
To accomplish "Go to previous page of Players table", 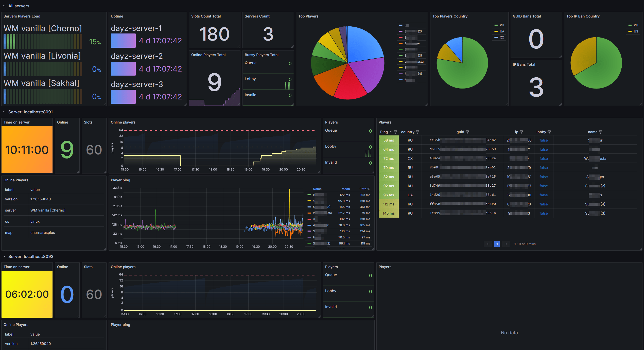I will click(x=488, y=244).
